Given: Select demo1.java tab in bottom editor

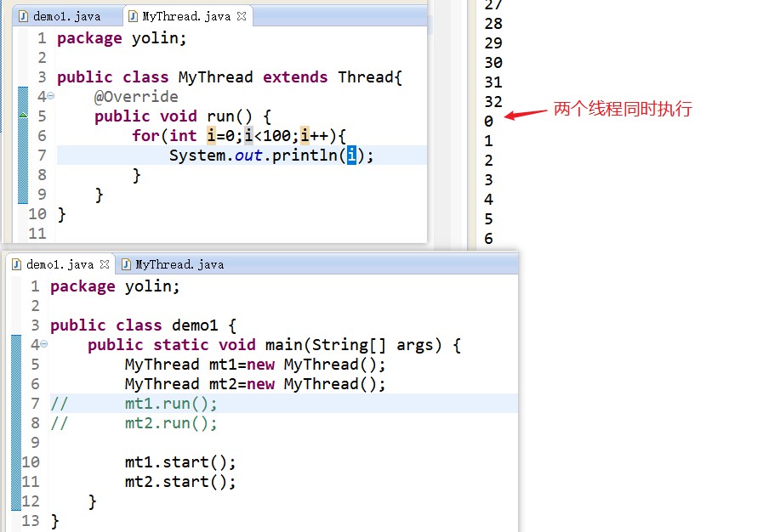Looking at the screenshot, I should pyautogui.click(x=60, y=264).
